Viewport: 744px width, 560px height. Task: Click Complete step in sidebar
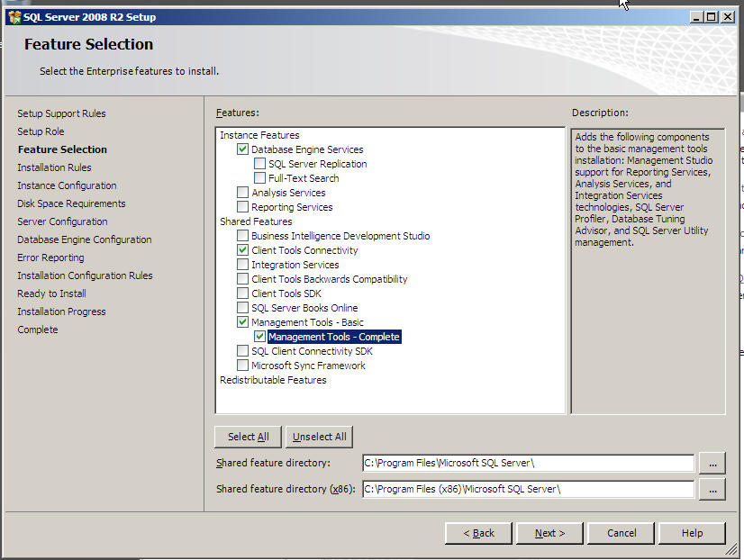tap(38, 330)
